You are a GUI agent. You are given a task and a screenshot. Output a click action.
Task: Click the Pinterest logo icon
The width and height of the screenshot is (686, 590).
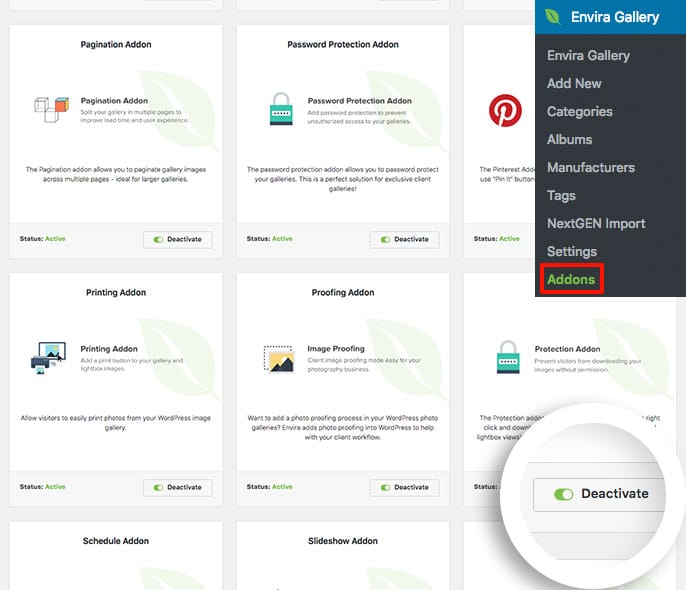pos(505,110)
